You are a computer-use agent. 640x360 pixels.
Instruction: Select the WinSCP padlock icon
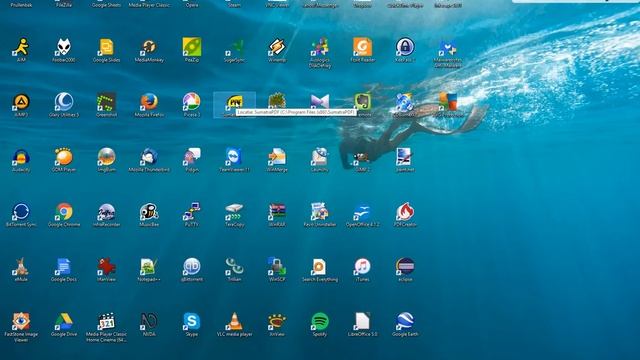[277, 267]
